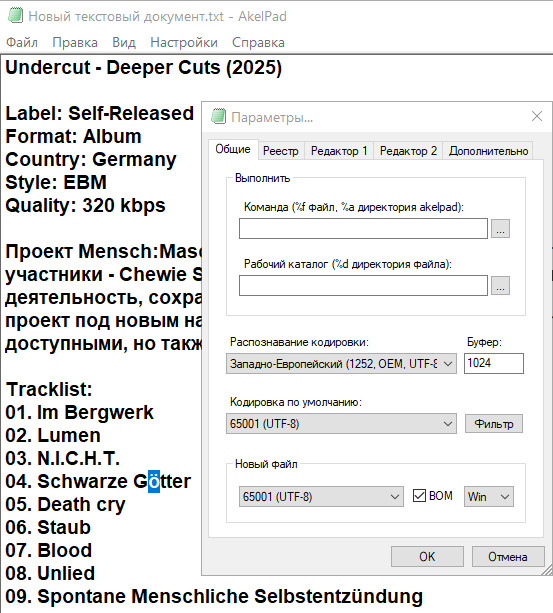Open the Настройки menu
The height and width of the screenshot is (613, 553).
pos(184,42)
